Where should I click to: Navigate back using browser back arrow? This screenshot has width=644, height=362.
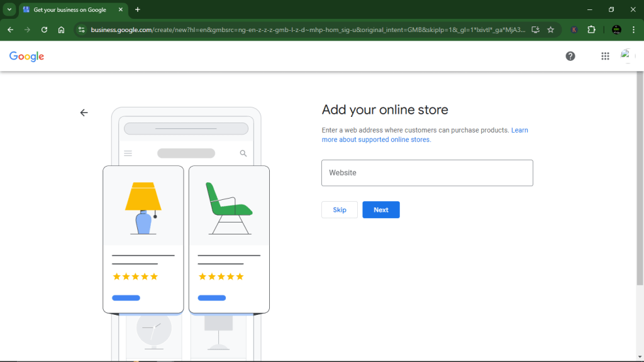pyautogui.click(x=10, y=29)
